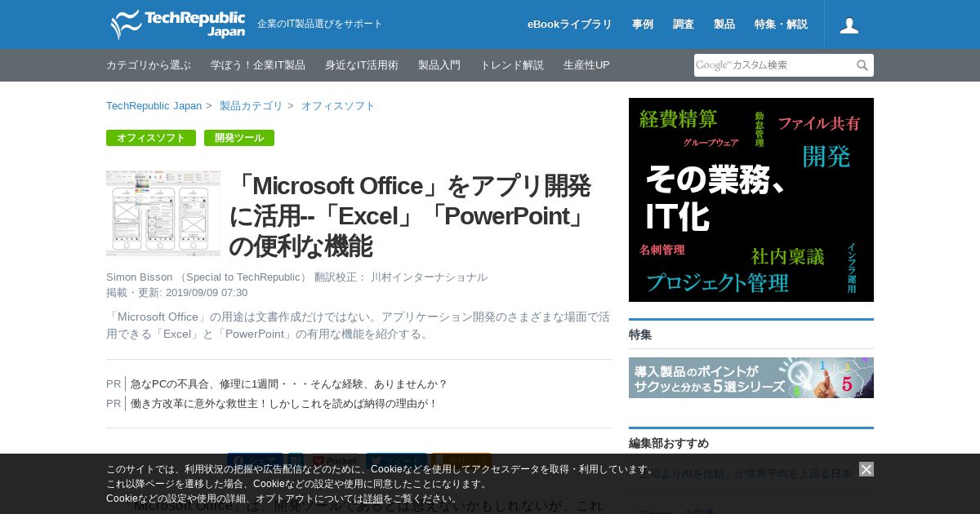Viewport: 980px width, 514px height.
Task: Open the 調査 menu item
Action: tap(684, 24)
